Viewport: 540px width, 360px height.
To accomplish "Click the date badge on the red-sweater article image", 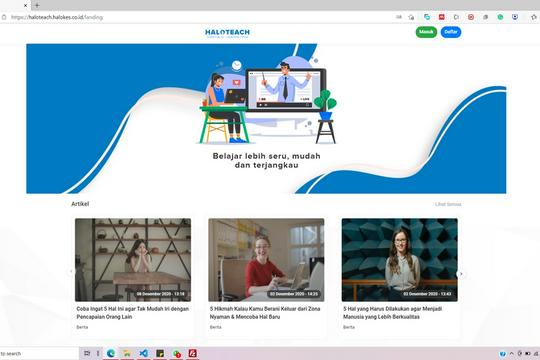I will tap(294, 294).
